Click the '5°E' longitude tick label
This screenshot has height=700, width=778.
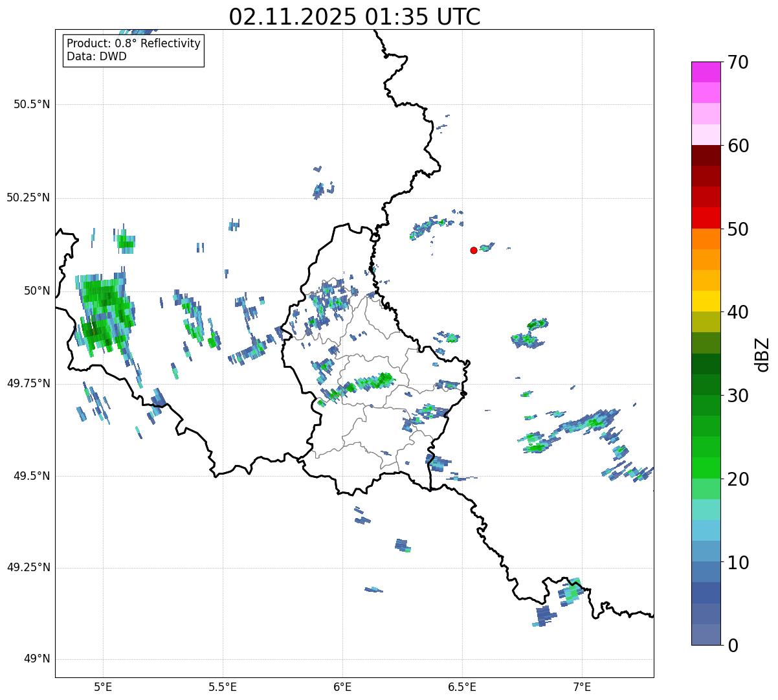pos(103,687)
